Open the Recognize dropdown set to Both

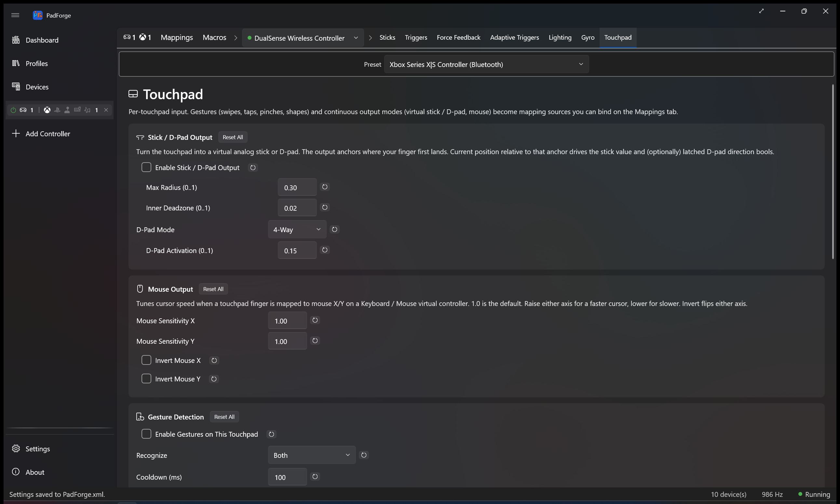[312, 455]
